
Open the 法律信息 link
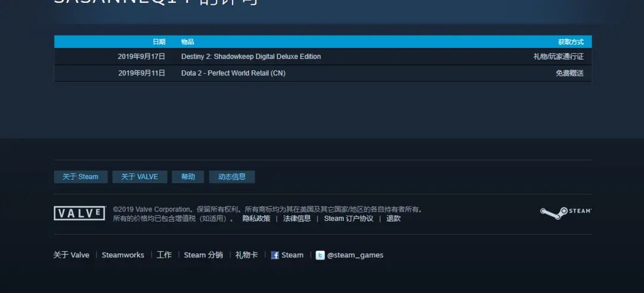(297, 219)
